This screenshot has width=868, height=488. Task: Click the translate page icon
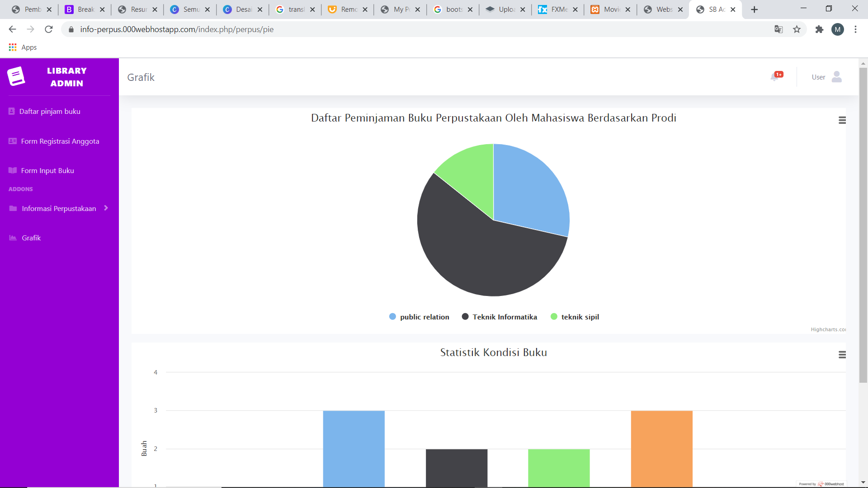778,29
